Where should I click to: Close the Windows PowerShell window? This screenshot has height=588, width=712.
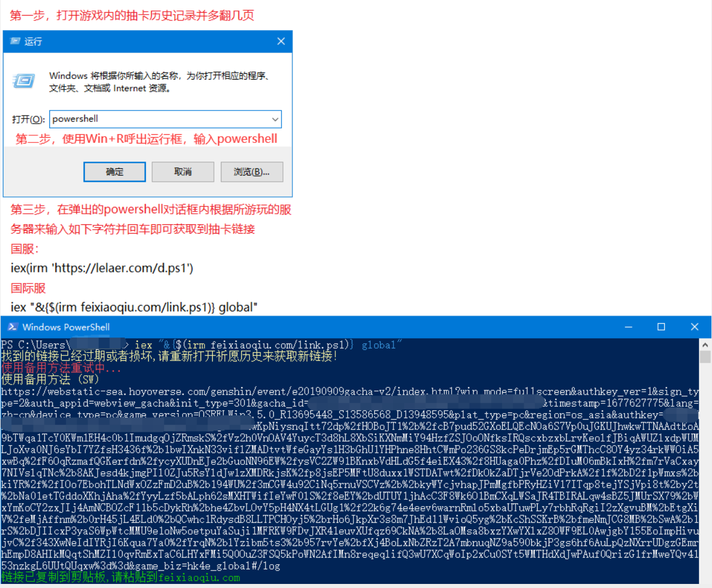coord(694,327)
